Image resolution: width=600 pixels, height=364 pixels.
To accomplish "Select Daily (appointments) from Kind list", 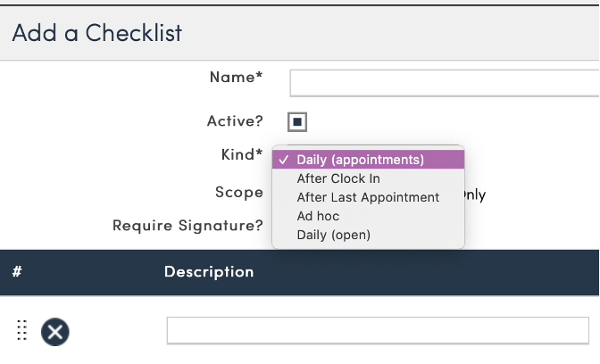I will click(x=360, y=160).
